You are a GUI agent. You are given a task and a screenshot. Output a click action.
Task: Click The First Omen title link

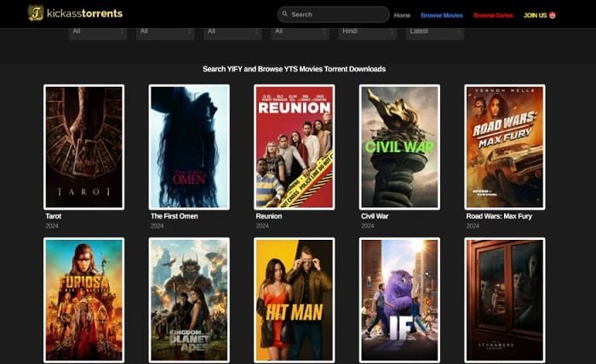(174, 216)
